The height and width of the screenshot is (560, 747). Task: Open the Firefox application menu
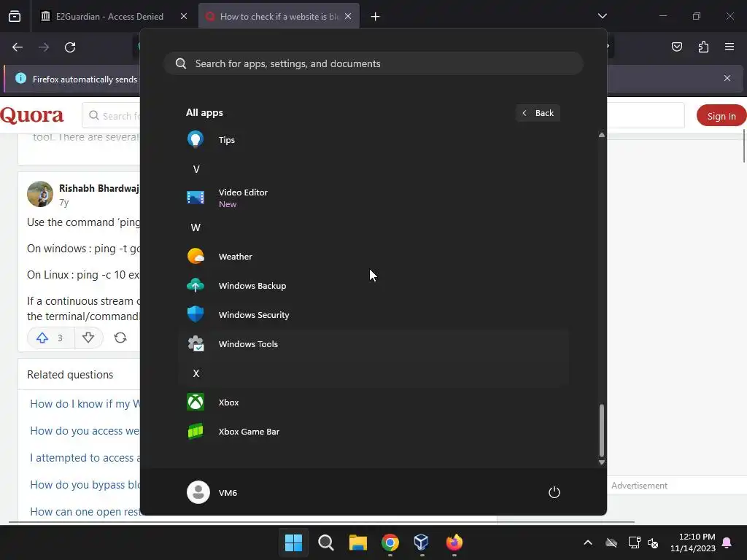[729, 47]
